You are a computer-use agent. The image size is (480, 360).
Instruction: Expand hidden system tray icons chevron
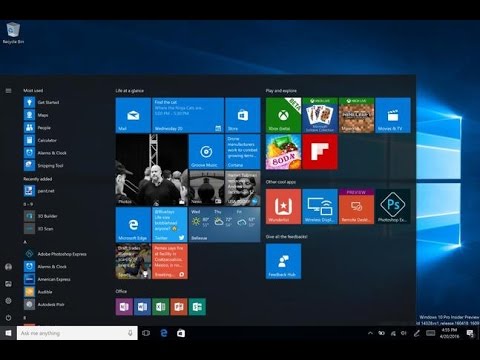pos(370,333)
